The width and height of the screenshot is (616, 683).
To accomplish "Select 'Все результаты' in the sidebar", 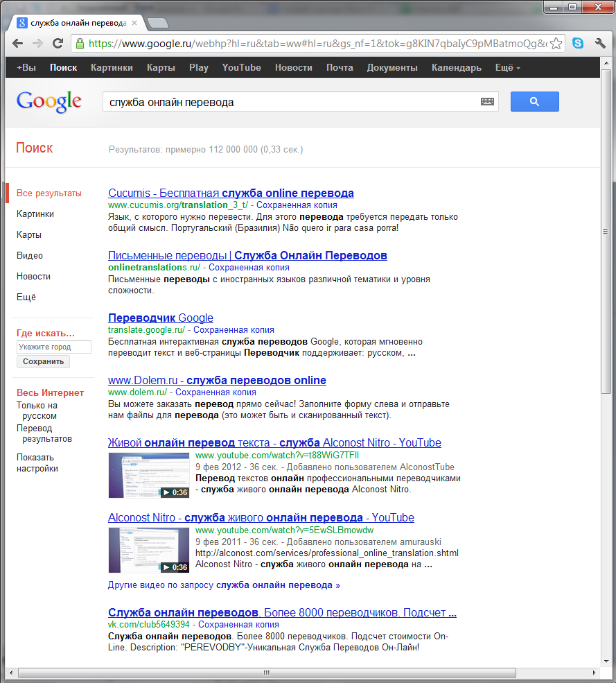I will (49, 193).
